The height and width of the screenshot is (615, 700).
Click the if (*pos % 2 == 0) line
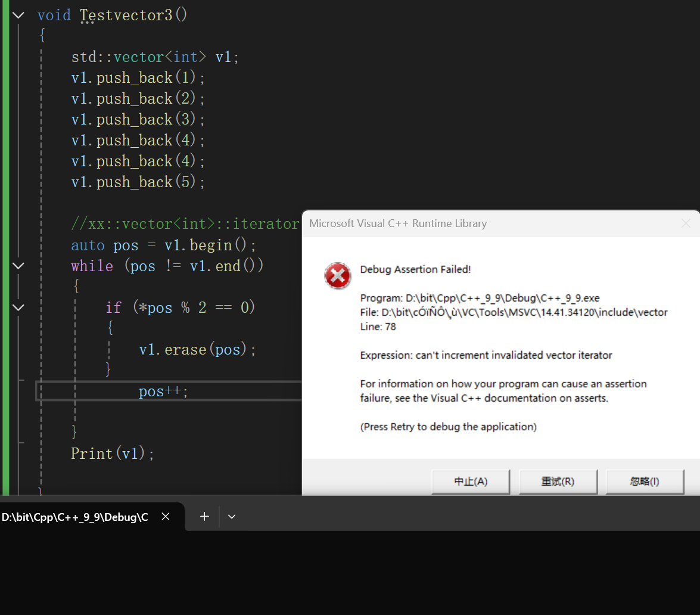[180, 307]
